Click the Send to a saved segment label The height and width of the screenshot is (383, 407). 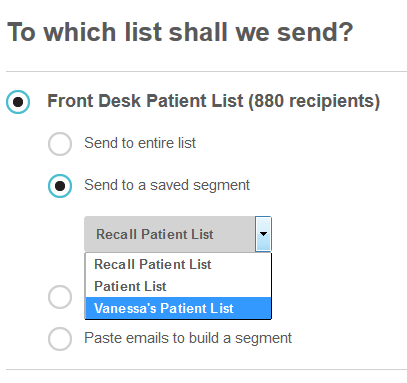pos(167,185)
